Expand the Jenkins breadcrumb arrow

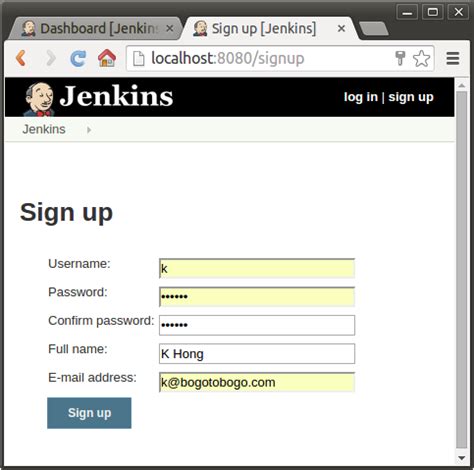tap(89, 130)
